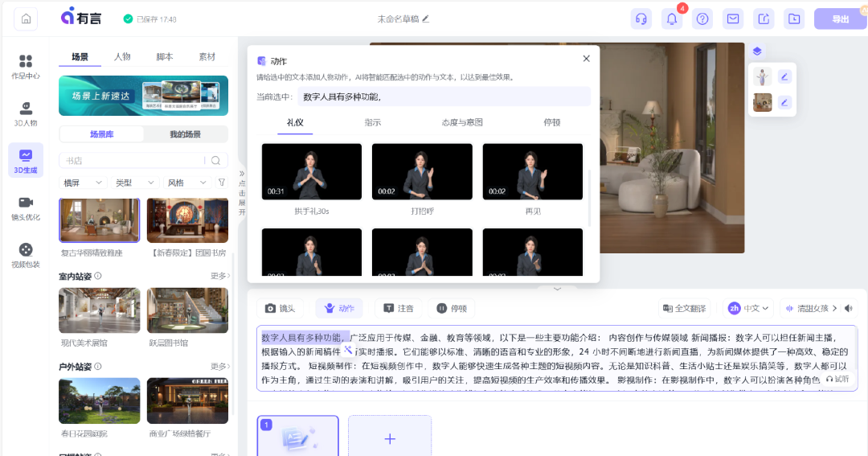The width and height of the screenshot is (868, 456).
Task: Select the character layer thumbnail
Action: tap(762, 77)
